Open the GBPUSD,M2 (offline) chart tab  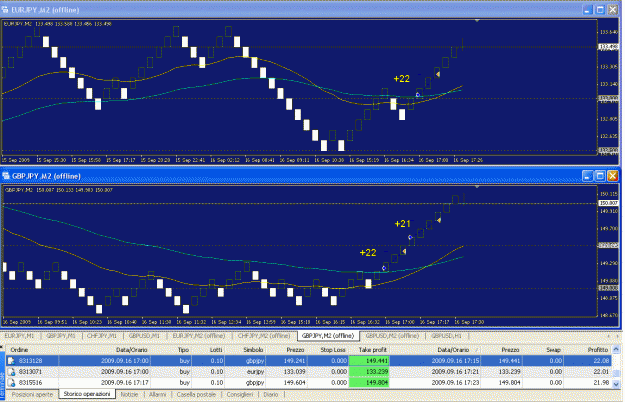392,336
